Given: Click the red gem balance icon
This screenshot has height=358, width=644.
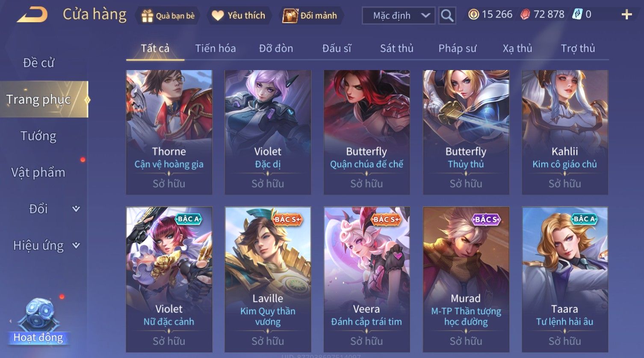Looking at the screenshot, I should [525, 15].
